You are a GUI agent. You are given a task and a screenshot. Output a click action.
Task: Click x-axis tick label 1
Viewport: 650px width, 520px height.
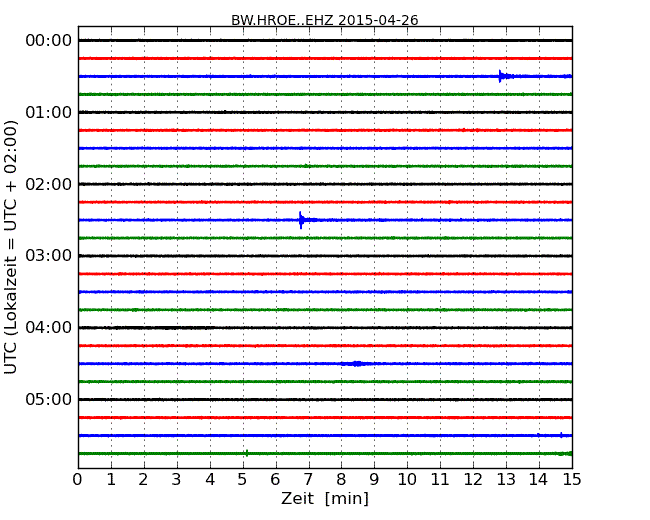point(111,480)
